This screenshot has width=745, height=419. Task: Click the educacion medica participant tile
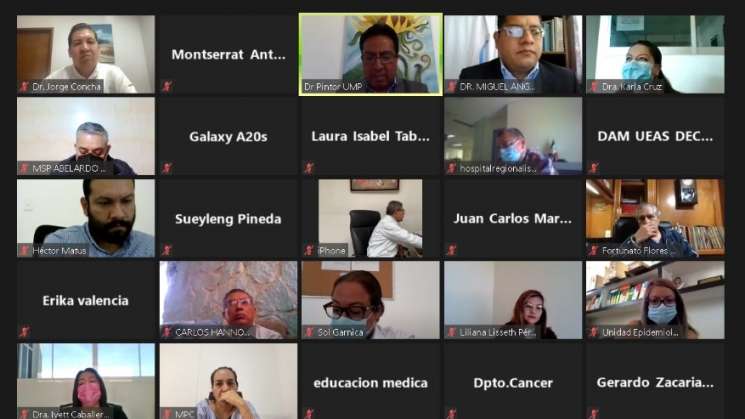tap(371, 381)
